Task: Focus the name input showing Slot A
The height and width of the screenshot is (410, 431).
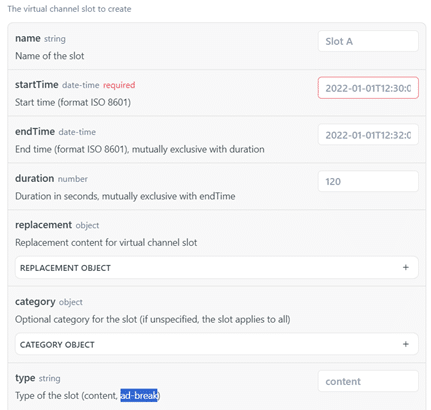Action: click(x=368, y=41)
